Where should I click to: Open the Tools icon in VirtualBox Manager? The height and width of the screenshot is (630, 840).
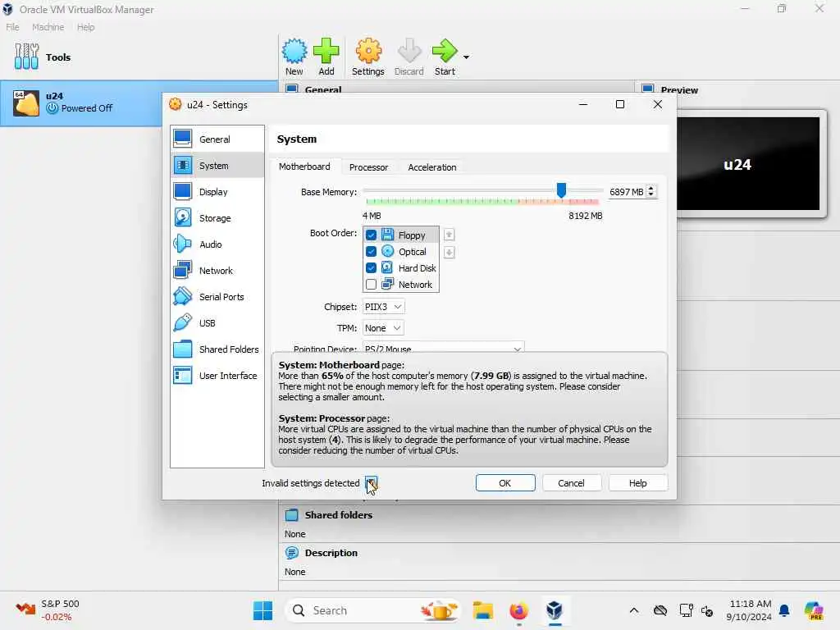click(27, 57)
